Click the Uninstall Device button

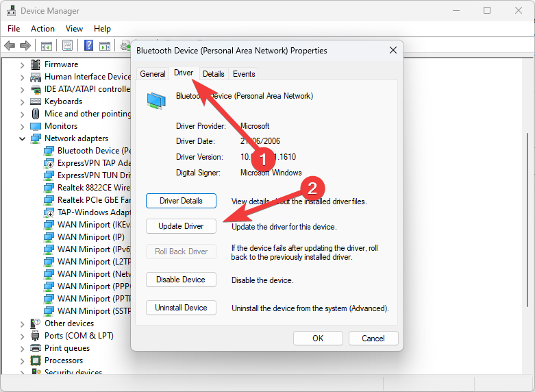pyautogui.click(x=181, y=308)
